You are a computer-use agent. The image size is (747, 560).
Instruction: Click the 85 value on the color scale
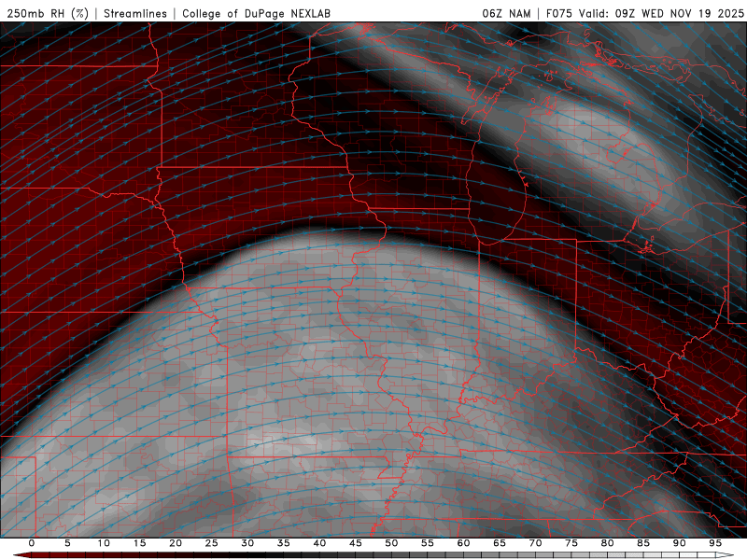click(x=643, y=543)
